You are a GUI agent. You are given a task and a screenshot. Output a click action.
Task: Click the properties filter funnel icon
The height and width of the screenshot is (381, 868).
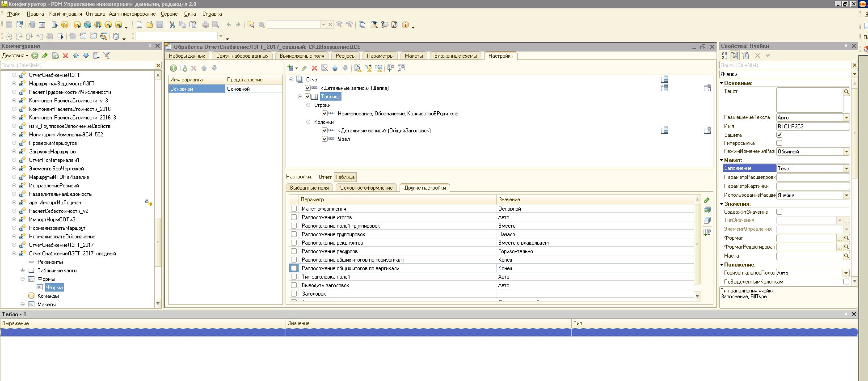[x=745, y=55]
